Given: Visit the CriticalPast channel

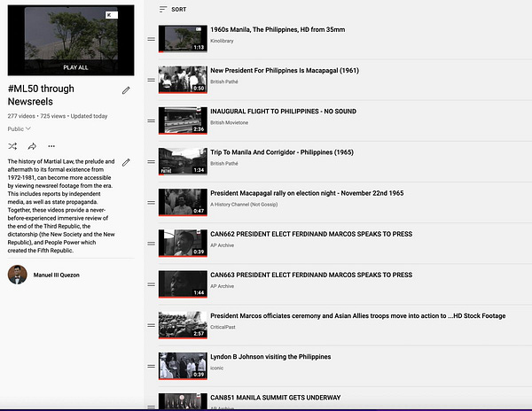Looking at the screenshot, I should click(223, 327).
